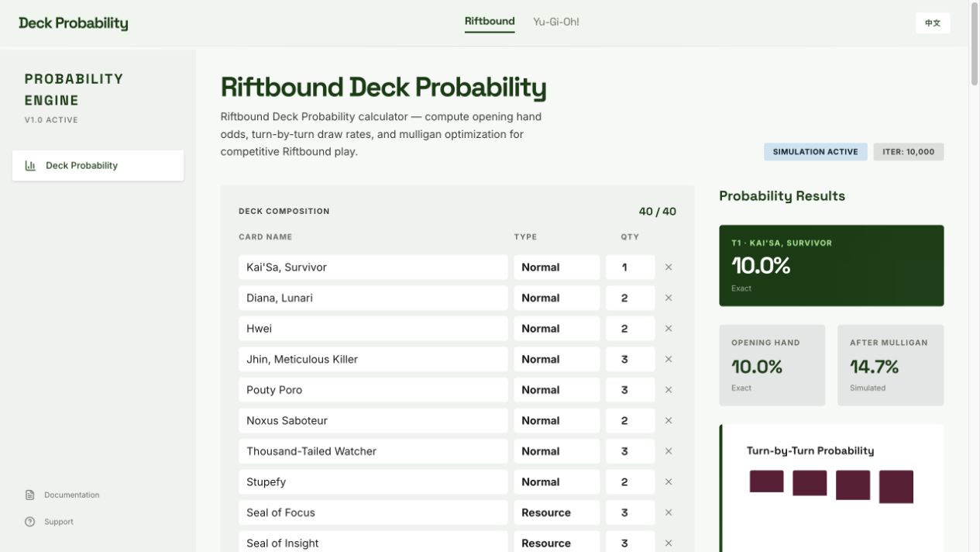The height and width of the screenshot is (552, 980).
Task: Open type dropdown for Thousand-Tailed Watcher
Action: (x=556, y=451)
